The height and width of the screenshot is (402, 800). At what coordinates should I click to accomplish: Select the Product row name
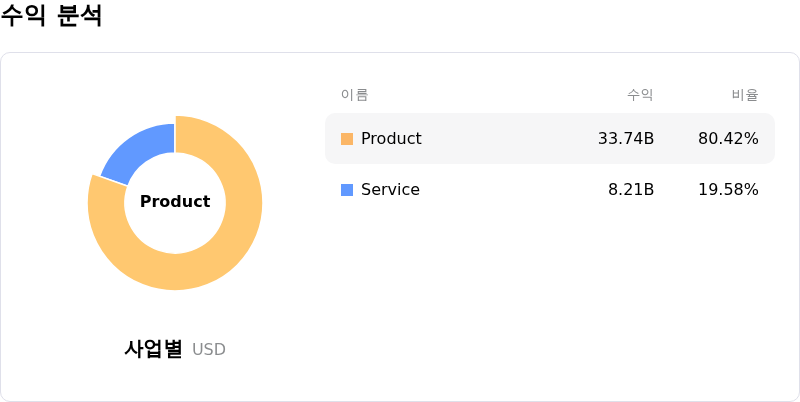[391, 139]
